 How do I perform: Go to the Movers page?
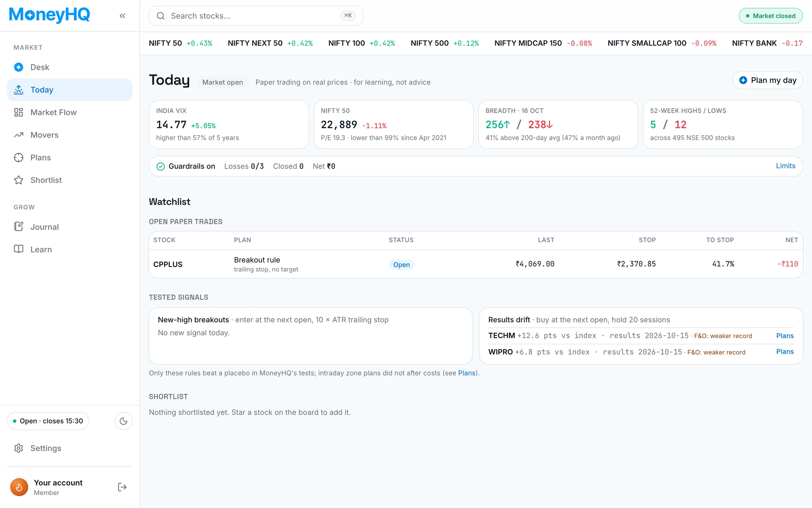click(x=69, y=135)
